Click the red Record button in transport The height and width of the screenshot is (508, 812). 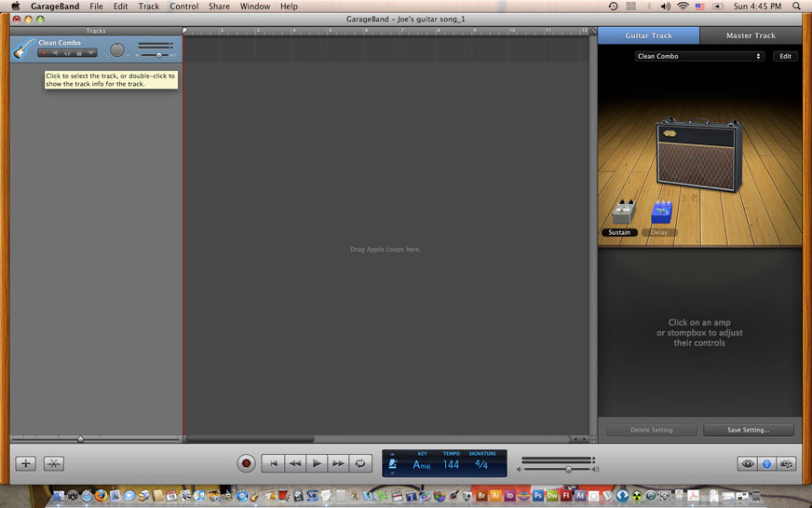(246, 463)
